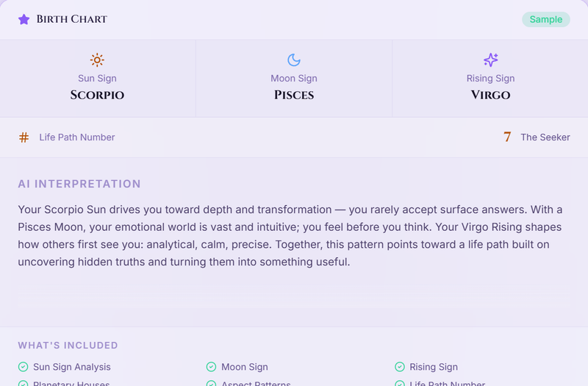Click the orange sun icon above Sun Sign
The width and height of the screenshot is (588, 386).
97,60
